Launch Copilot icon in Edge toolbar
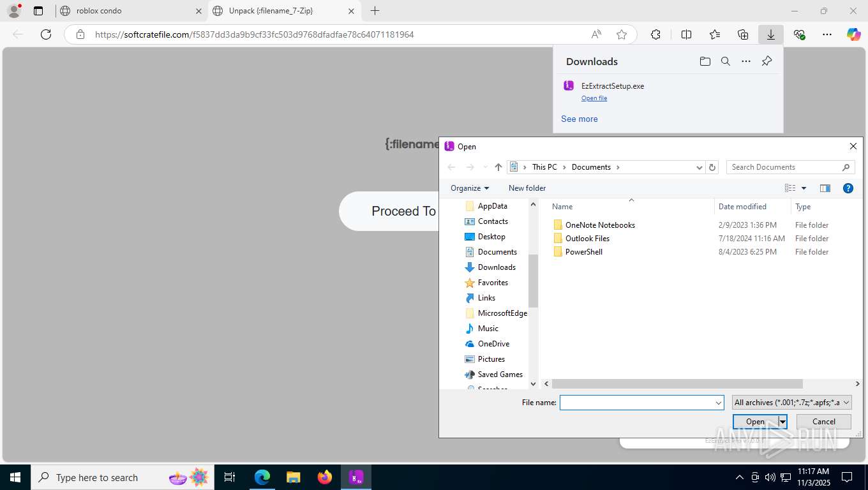The image size is (868, 490). [x=853, y=34]
